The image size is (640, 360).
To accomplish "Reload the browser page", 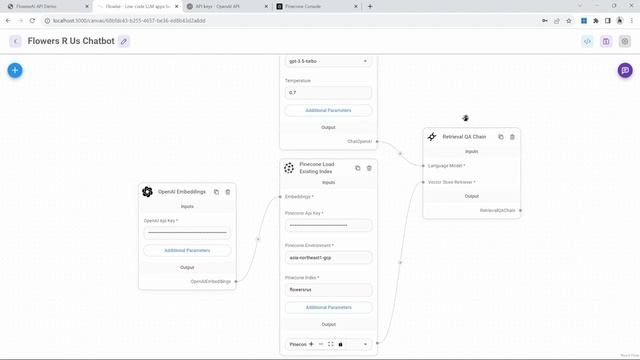I will [x=32, y=20].
